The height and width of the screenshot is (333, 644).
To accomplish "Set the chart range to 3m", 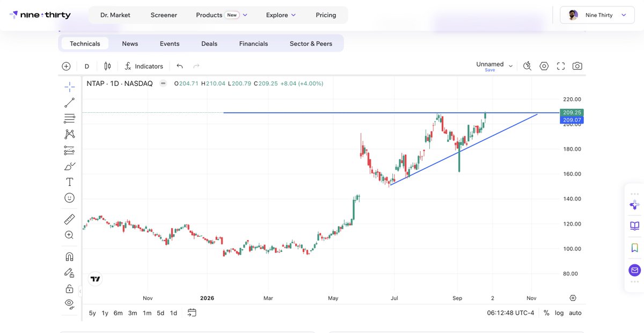I will [x=133, y=313].
